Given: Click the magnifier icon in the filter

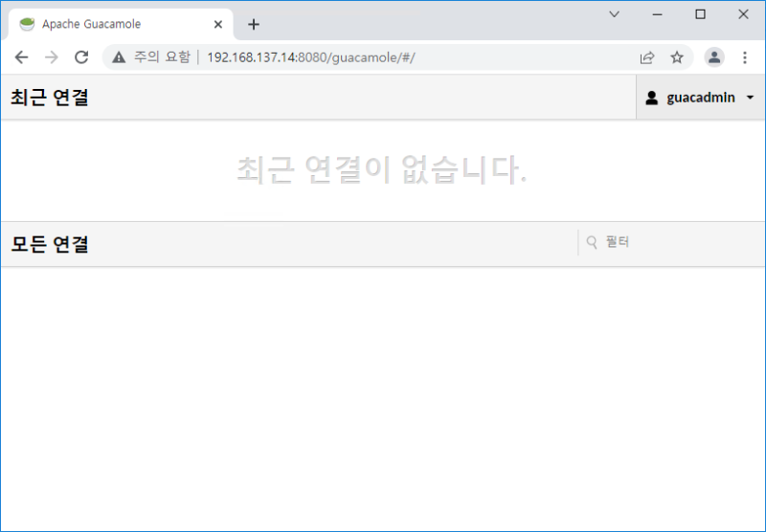Looking at the screenshot, I should (x=592, y=243).
